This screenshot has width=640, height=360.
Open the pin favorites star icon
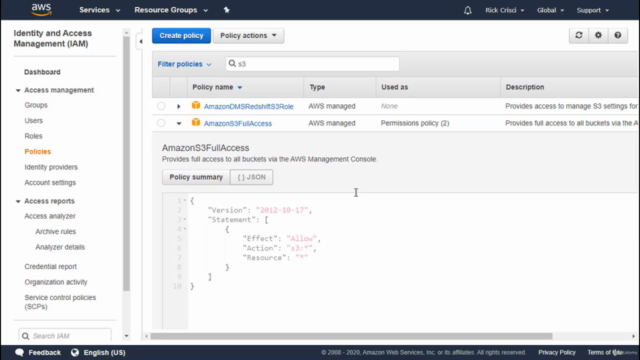coord(227,10)
